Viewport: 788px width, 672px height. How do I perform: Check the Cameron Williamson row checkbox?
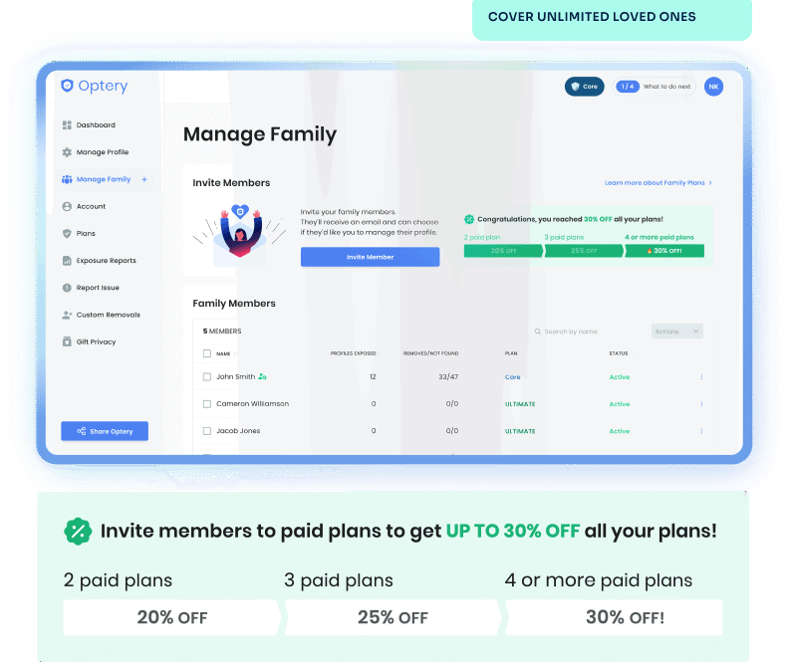207,404
